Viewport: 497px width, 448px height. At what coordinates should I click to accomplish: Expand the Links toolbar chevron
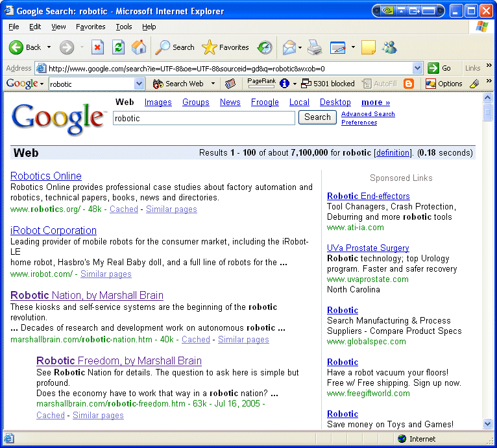click(489, 65)
